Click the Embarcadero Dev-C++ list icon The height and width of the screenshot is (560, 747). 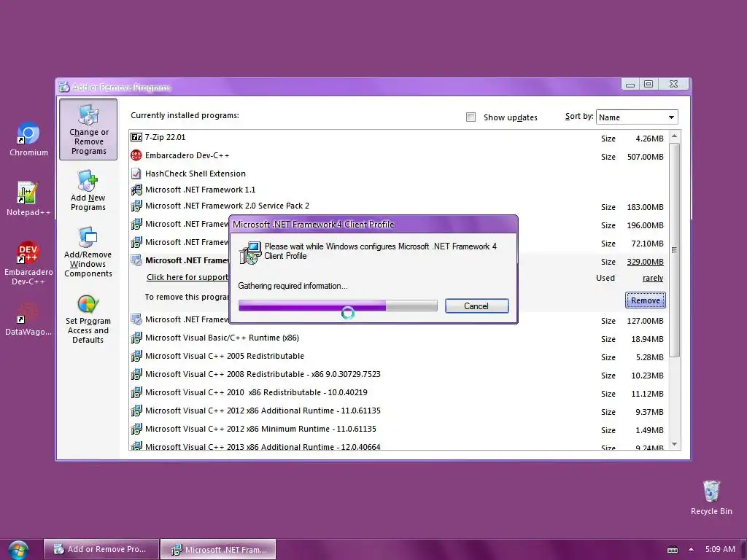136,155
